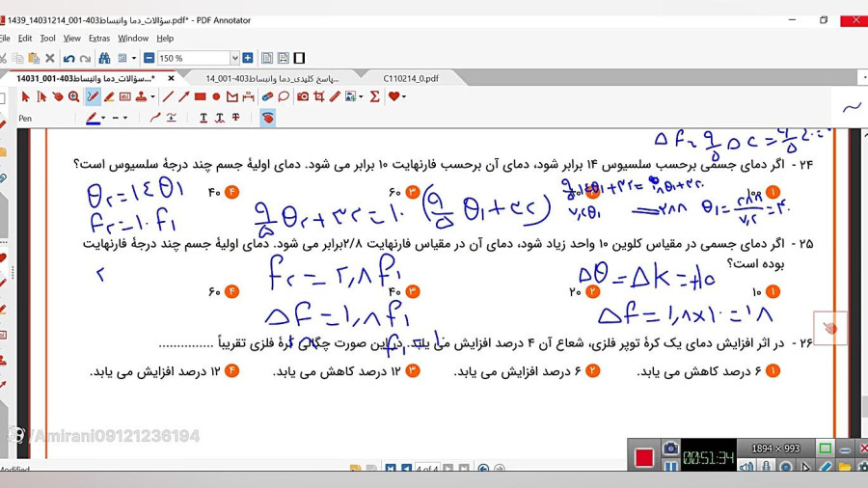
Task: Open the Window menu
Action: click(133, 39)
